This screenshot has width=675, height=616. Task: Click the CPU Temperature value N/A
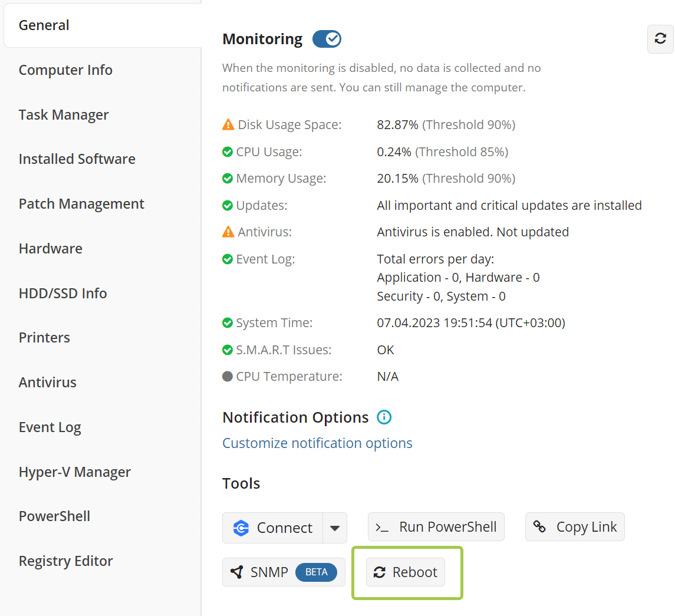388,376
